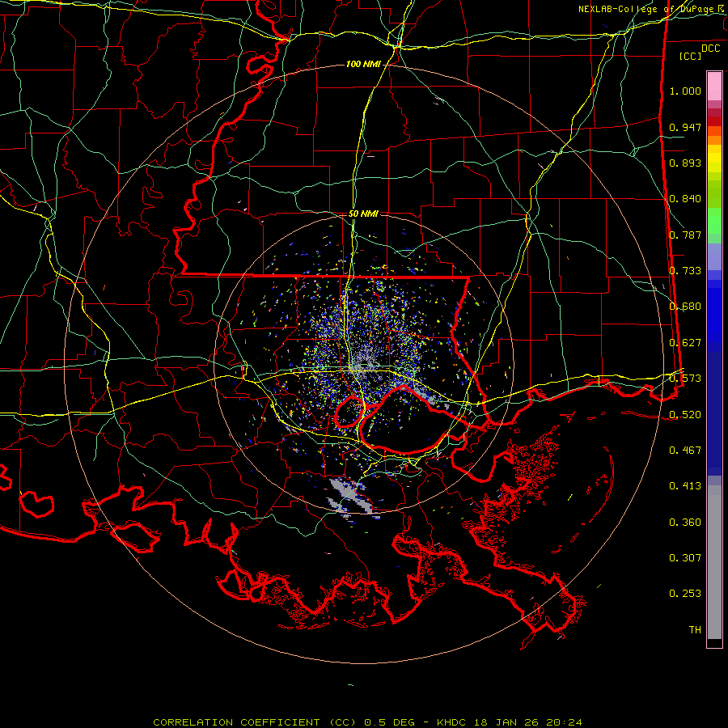Click the 1.000 legend value
This screenshot has width=728, height=728.
685,91
